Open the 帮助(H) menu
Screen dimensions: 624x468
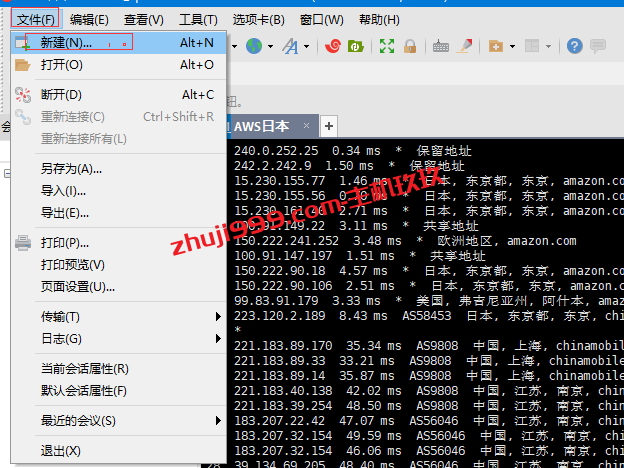coord(379,20)
